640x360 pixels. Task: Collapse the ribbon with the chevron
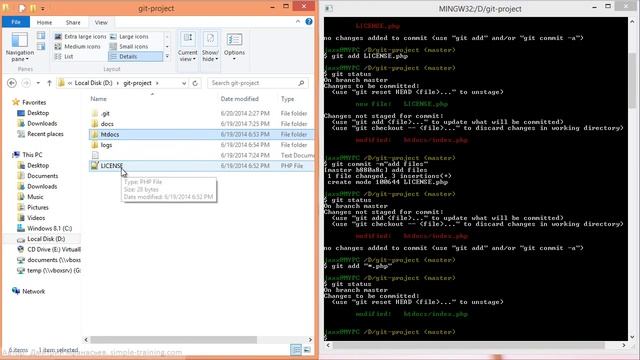point(298,22)
